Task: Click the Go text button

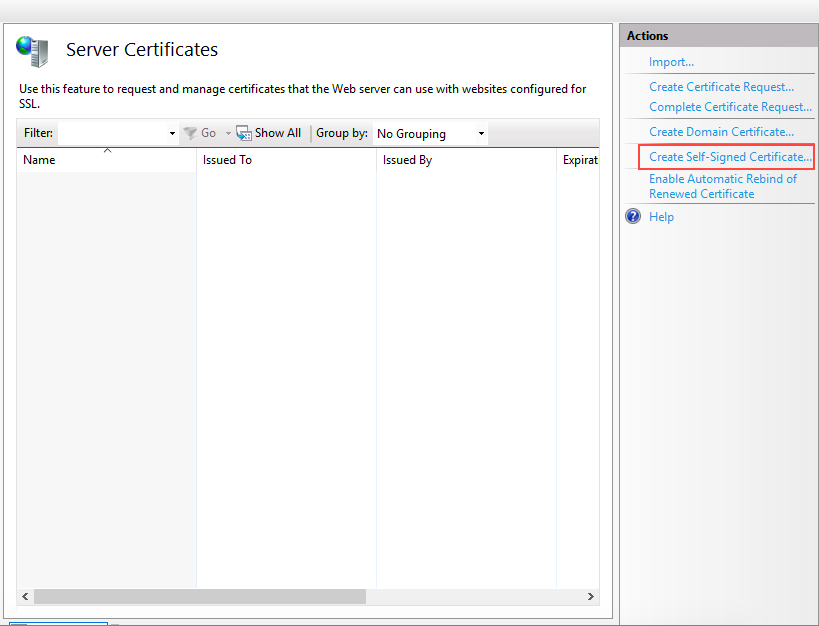Action: click(208, 133)
